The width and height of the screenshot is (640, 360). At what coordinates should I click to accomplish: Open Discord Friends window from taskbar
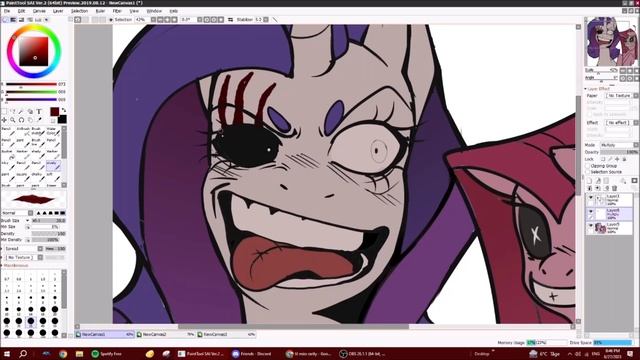point(252,354)
